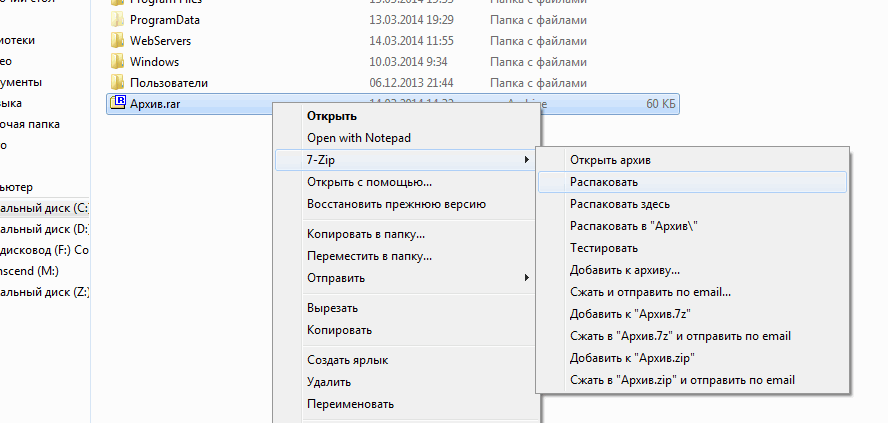Choose Восстановить прежнюю версию

(x=396, y=204)
